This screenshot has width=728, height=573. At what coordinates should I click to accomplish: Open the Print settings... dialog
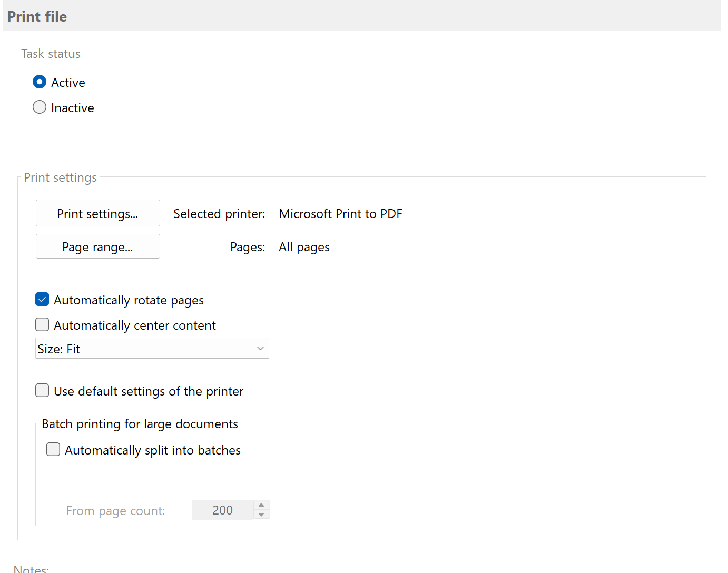point(97,213)
